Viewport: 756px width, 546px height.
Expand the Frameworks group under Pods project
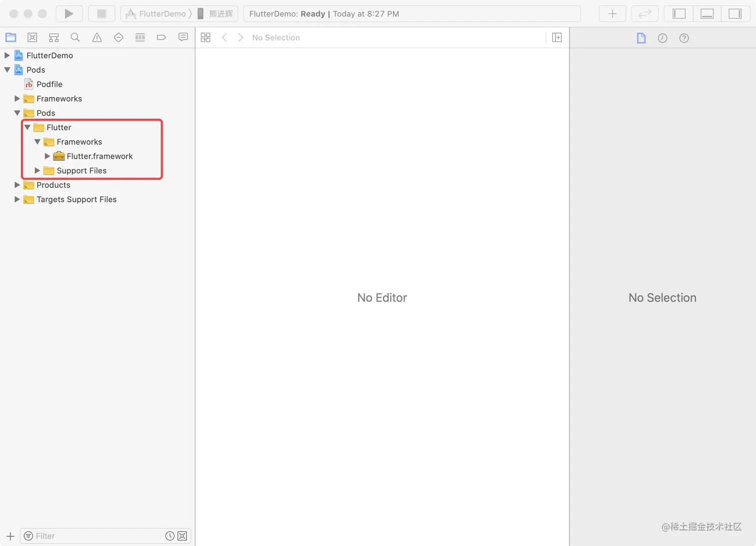[17, 99]
